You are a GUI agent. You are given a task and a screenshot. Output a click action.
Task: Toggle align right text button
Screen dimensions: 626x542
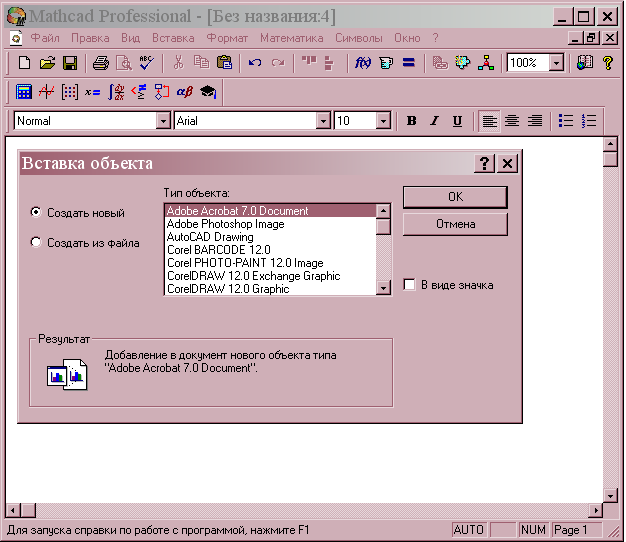(535, 121)
